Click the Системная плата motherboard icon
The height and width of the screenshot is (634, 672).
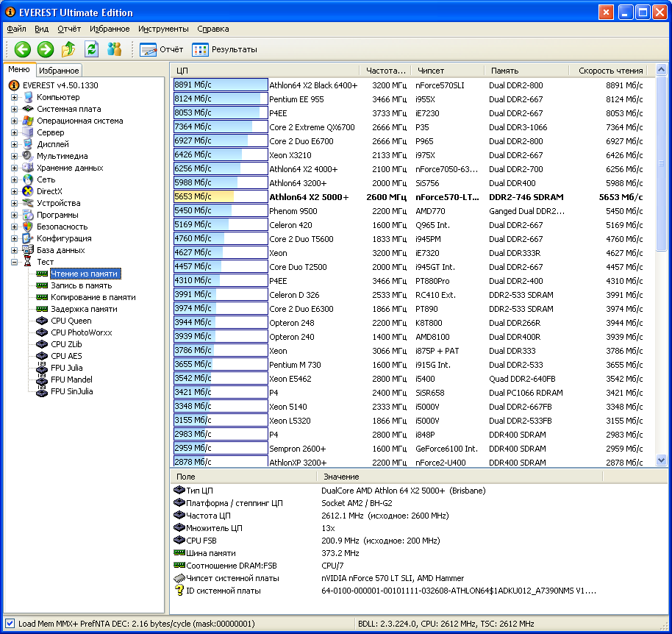coord(28,109)
